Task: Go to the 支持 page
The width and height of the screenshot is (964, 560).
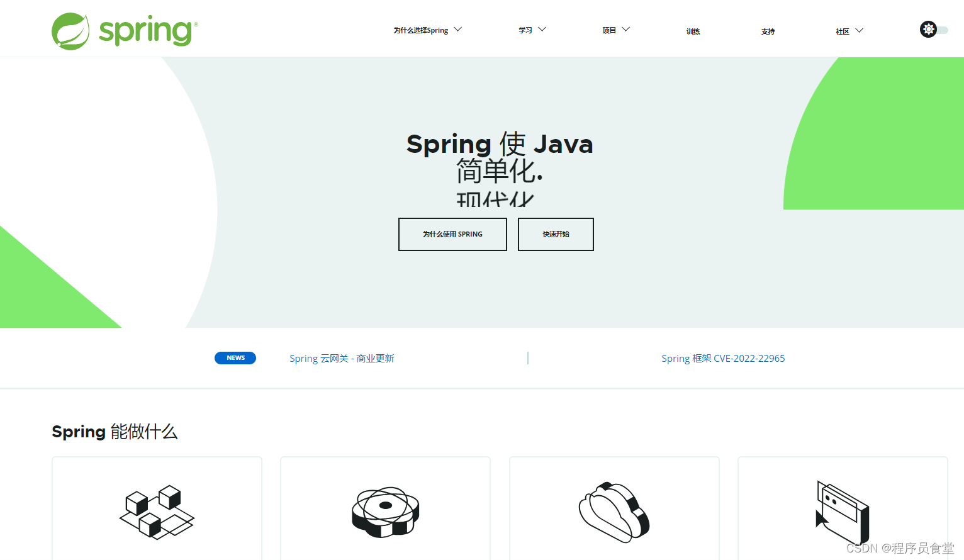Action: pos(768,31)
